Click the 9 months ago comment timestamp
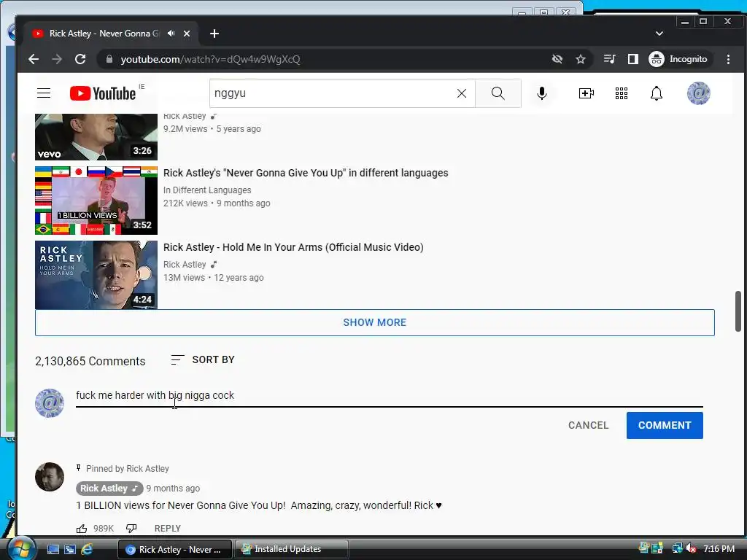 (173, 488)
